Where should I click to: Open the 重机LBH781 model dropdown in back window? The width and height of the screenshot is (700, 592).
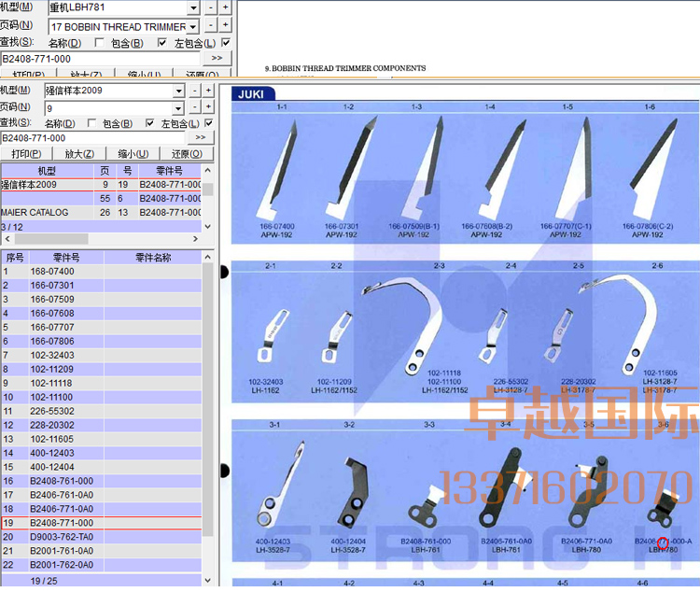[x=193, y=7]
